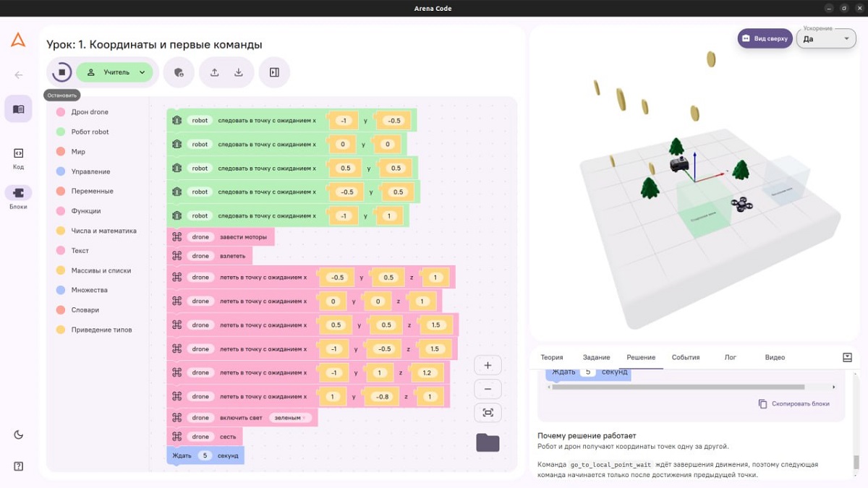The image size is (868, 488).
Task: Collapse the info panel with the tray icon
Action: tap(848, 357)
